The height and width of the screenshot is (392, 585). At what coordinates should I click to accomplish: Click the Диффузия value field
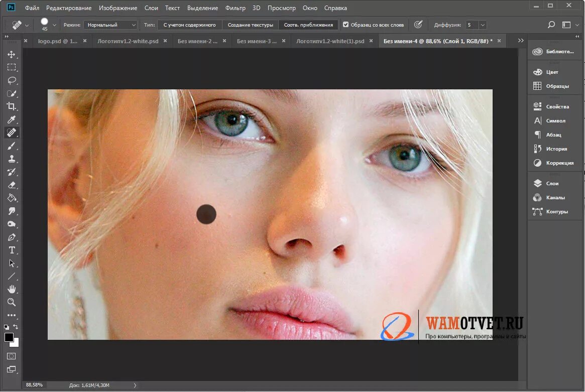click(x=472, y=25)
